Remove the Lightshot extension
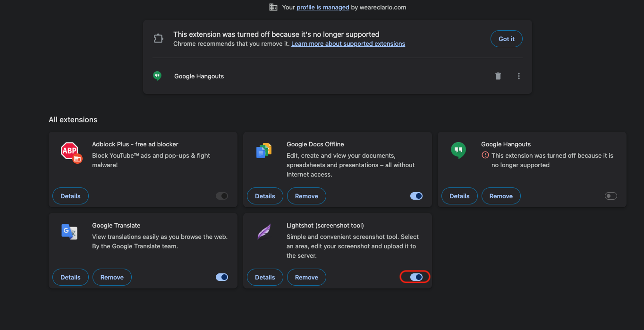The width and height of the screenshot is (644, 330). pyautogui.click(x=306, y=277)
